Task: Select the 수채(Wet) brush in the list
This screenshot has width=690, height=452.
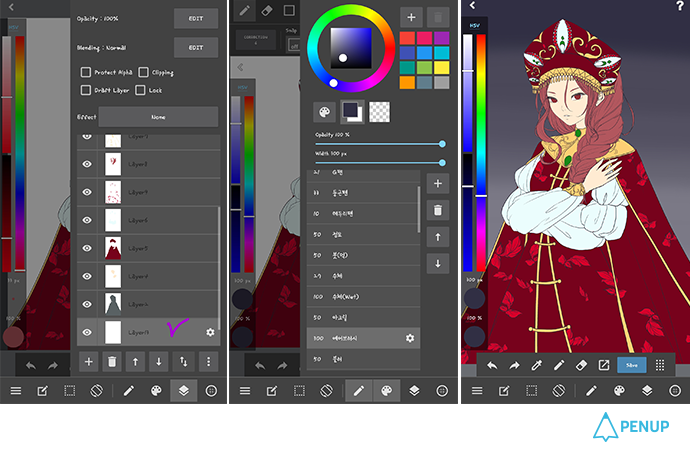Action: click(x=363, y=297)
